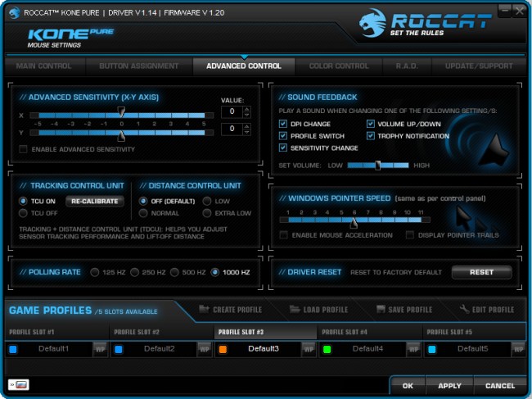Switch to the Button Assignment tab
Screen dimensions: 532x399
(138, 66)
